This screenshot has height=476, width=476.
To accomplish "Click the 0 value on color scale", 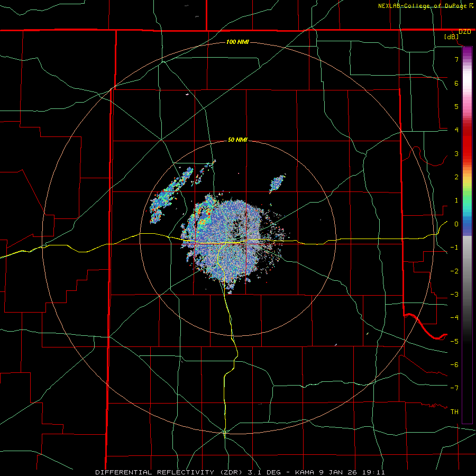I will point(456,224).
